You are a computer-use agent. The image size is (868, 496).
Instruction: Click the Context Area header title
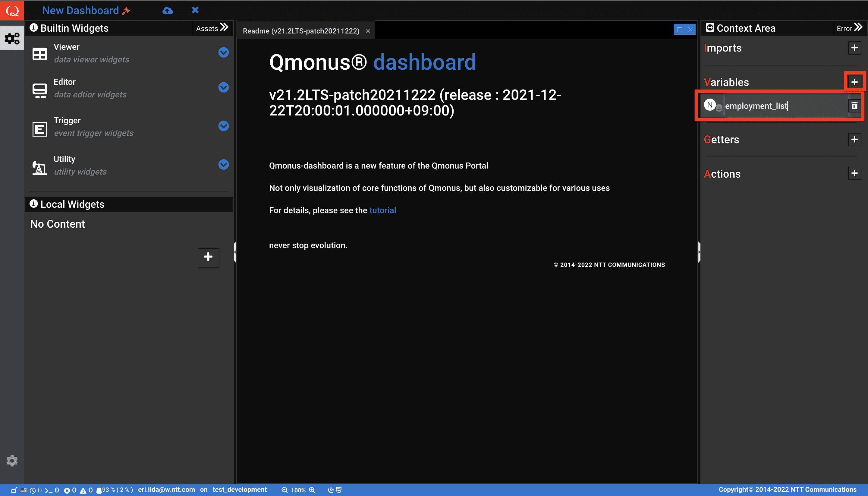[746, 28]
